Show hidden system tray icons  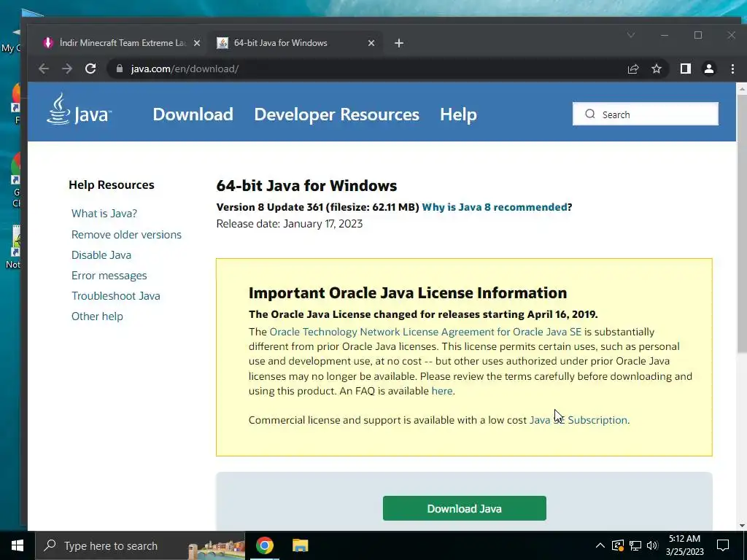pos(600,545)
